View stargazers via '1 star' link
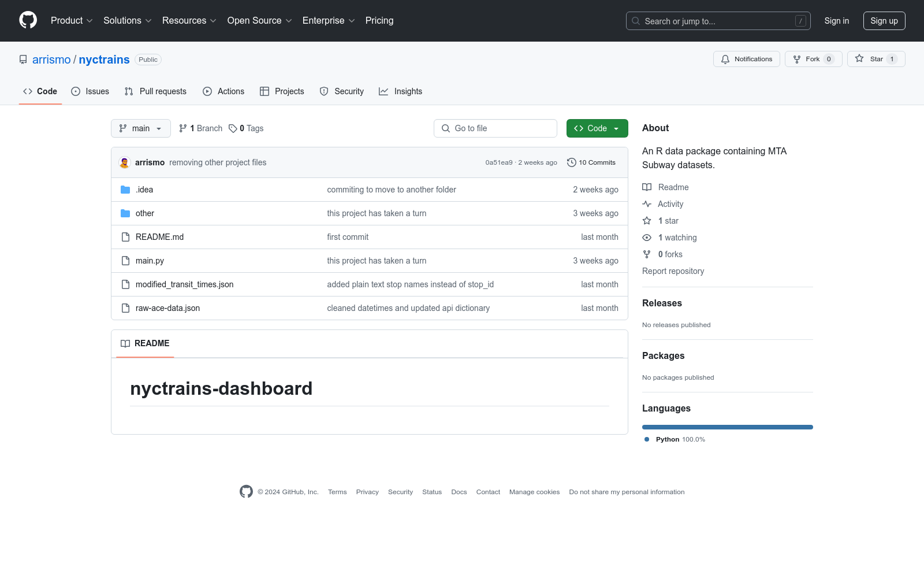Screen dimensions: 924x578 tap(661, 221)
